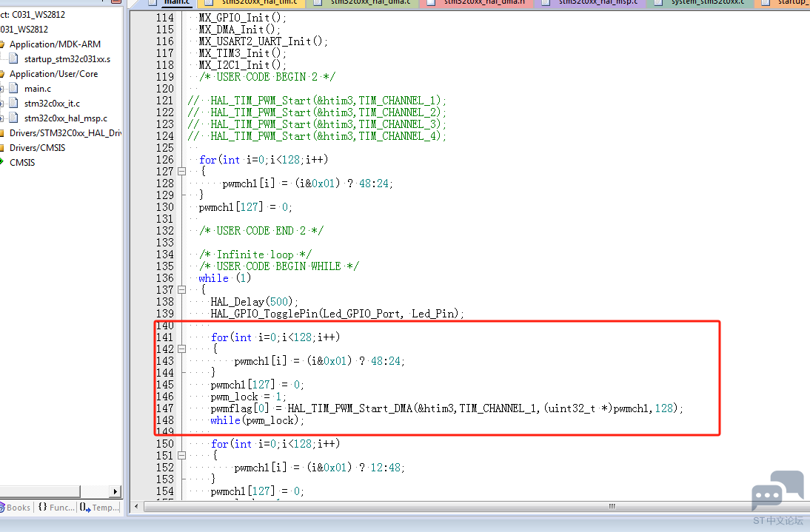Click the while (1) statement

(225, 279)
